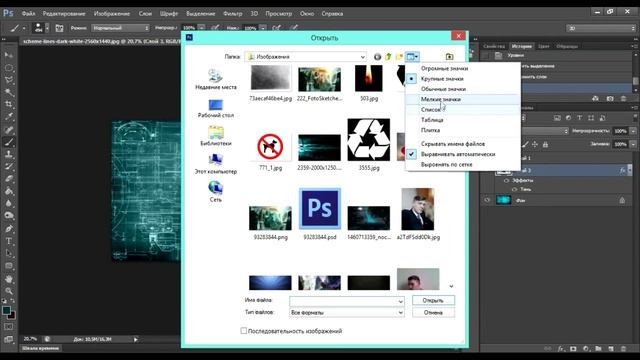Open Desktop location in dialog sidebar
This screenshot has height=360, width=640.
pos(216,108)
